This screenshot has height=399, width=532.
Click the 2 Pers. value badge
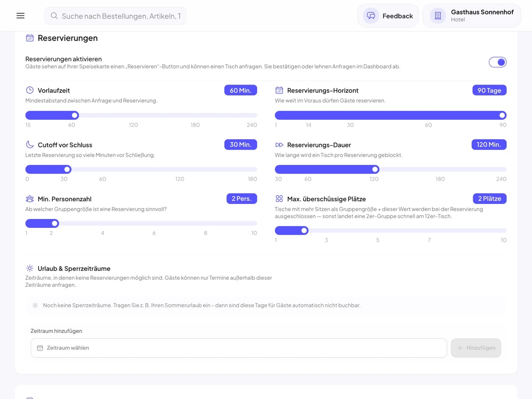pyautogui.click(x=242, y=199)
